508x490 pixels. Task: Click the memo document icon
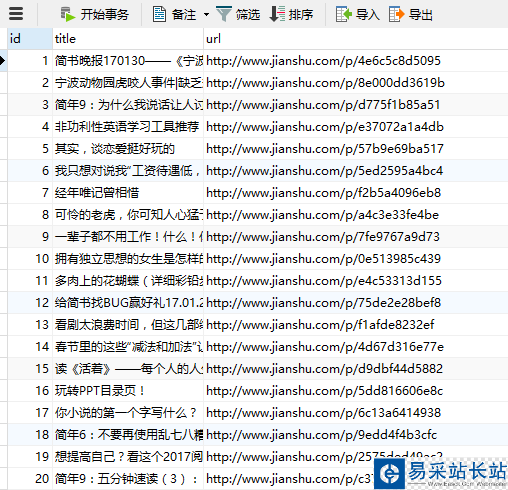(x=159, y=14)
